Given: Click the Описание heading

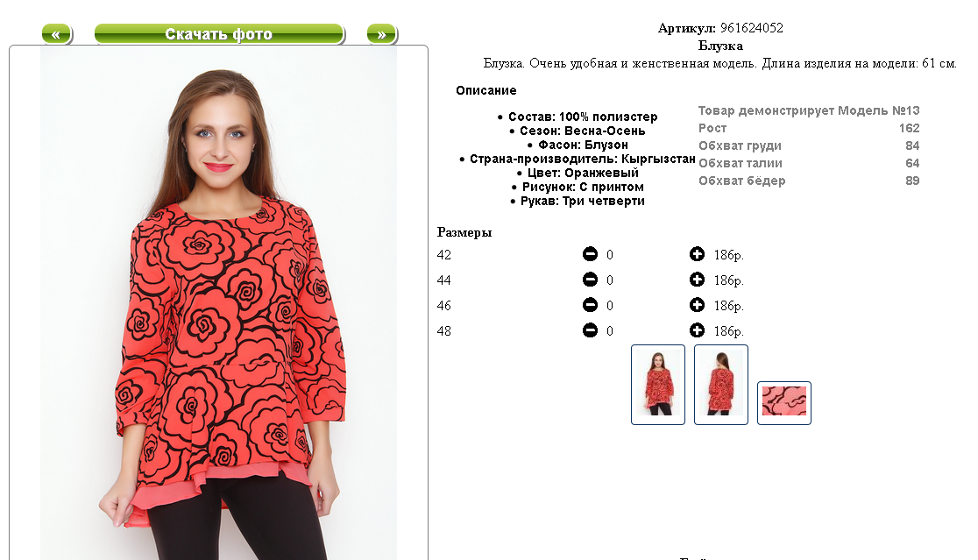Looking at the screenshot, I should [485, 90].
